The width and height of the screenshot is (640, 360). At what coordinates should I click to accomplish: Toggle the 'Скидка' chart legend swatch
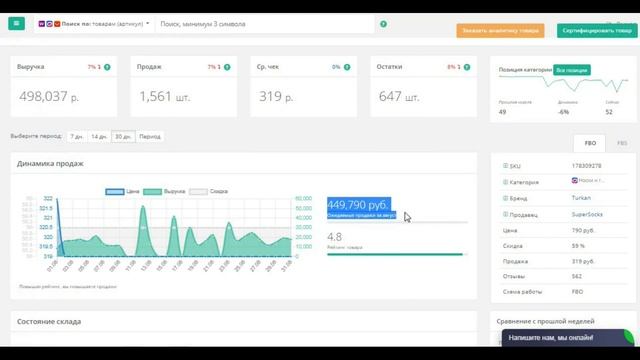click(x=198, y=191)
